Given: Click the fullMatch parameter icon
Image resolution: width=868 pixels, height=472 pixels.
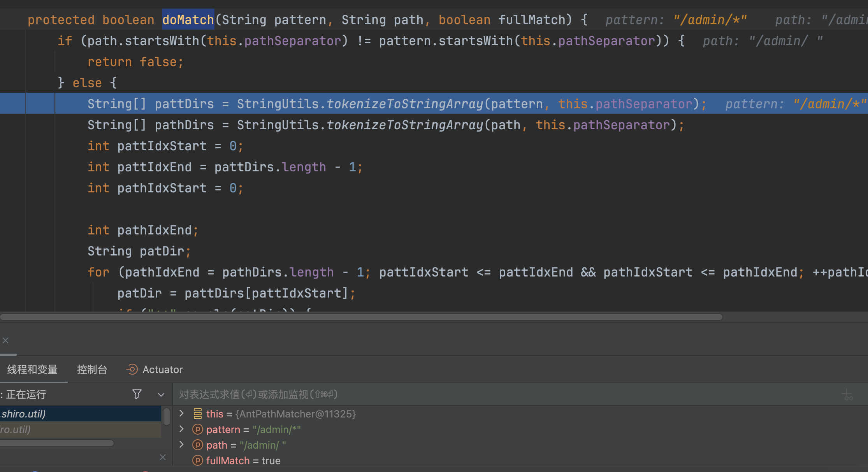Looking at the screenshot, I should click(197, 460).
